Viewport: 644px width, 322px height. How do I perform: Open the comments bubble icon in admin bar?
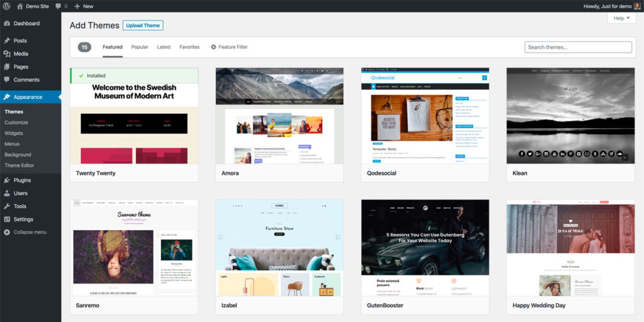[58, 6]
